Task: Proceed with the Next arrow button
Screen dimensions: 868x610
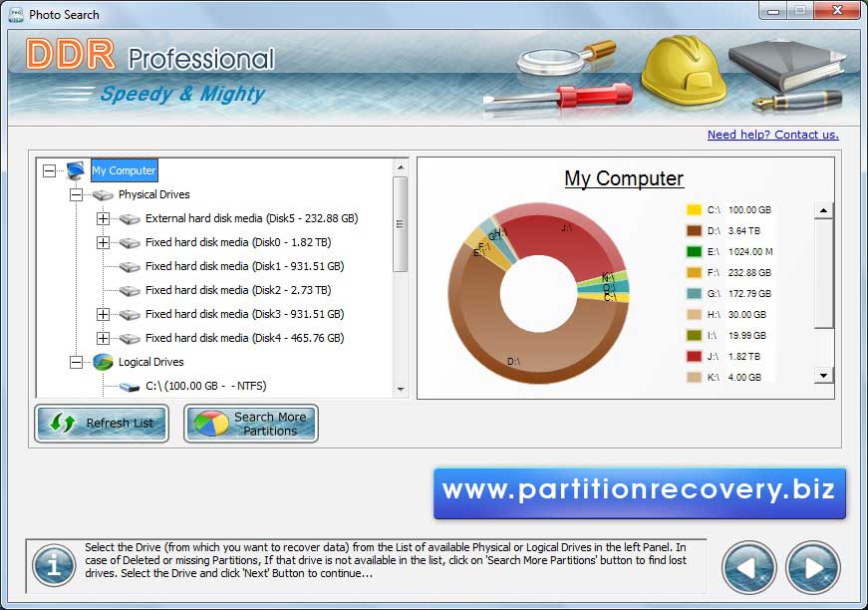Action: (x=812, y=567)
